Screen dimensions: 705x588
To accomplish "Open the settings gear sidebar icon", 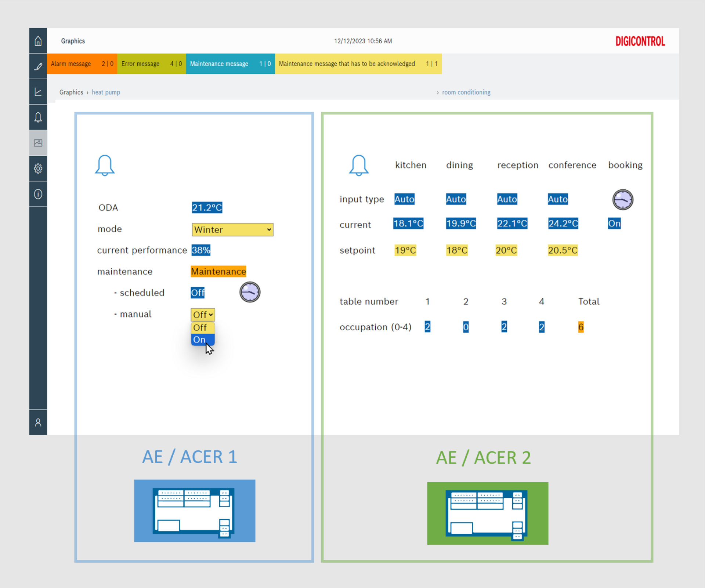I will (x=38, y=168).
